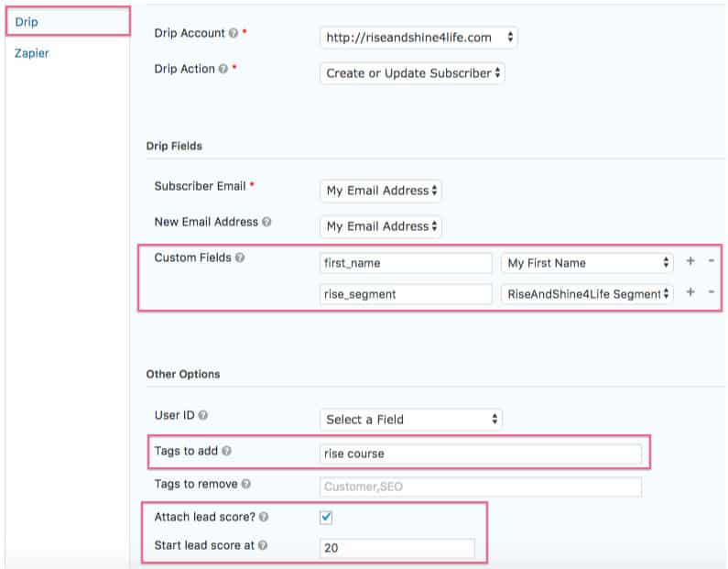The width and height of the screenshot is (728, 569).
Task: Open the Drip Account dropdown
Action: 419,38
